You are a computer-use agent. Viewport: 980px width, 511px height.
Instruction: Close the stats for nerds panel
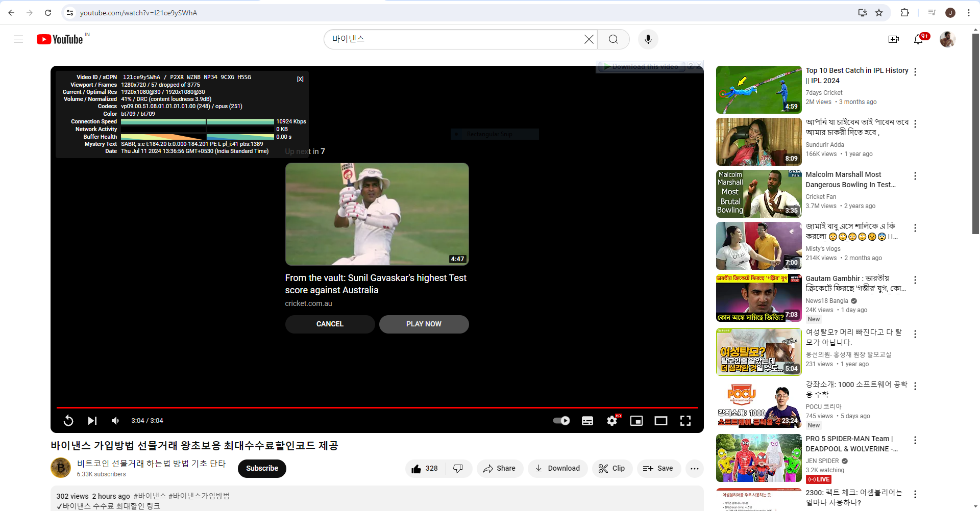click(x=300, y=79)
